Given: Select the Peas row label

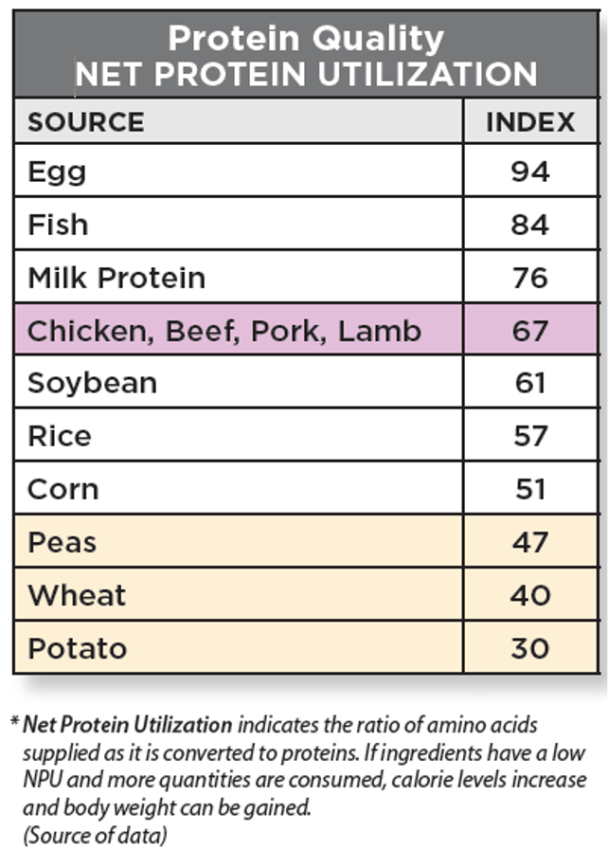Looking at the screenshot, I should point(63,542).
